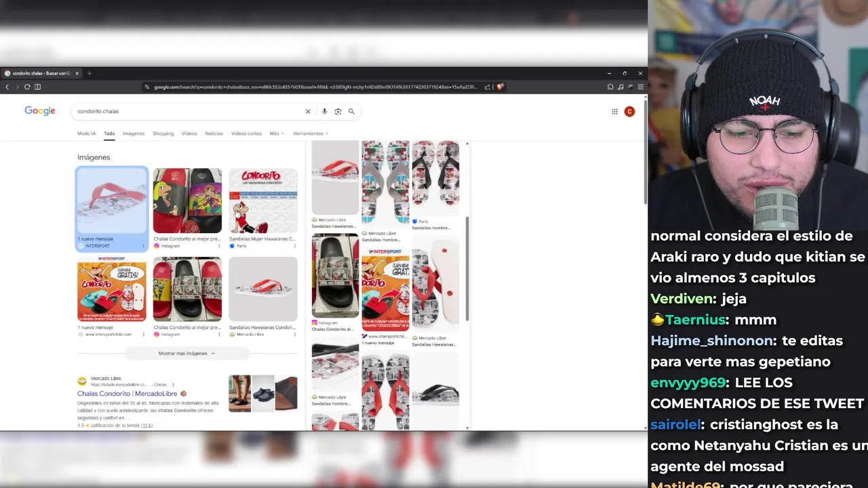This screenshot has height=488, width=868.
Task: Open a new tab with the plus icon
Action: coord(89,73)
